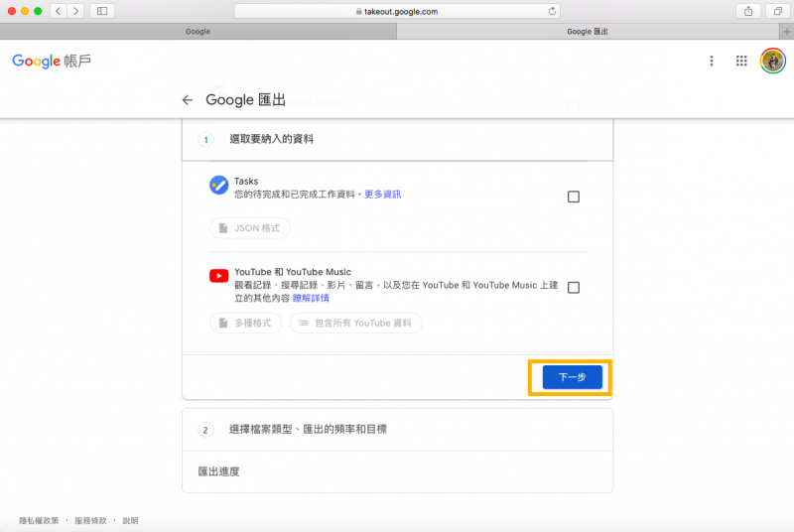
Task: Open the 更多資訊 link for Tasks
Action: pos(383,195)
